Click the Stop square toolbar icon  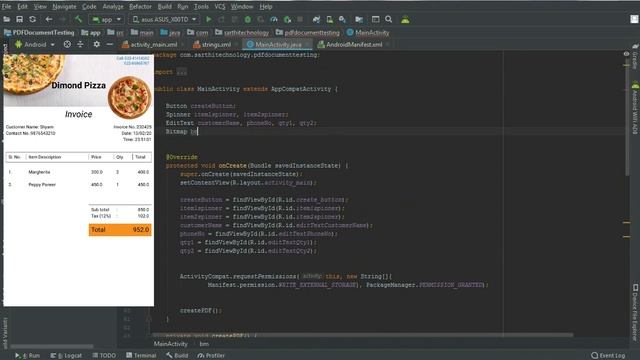(300, 19)
